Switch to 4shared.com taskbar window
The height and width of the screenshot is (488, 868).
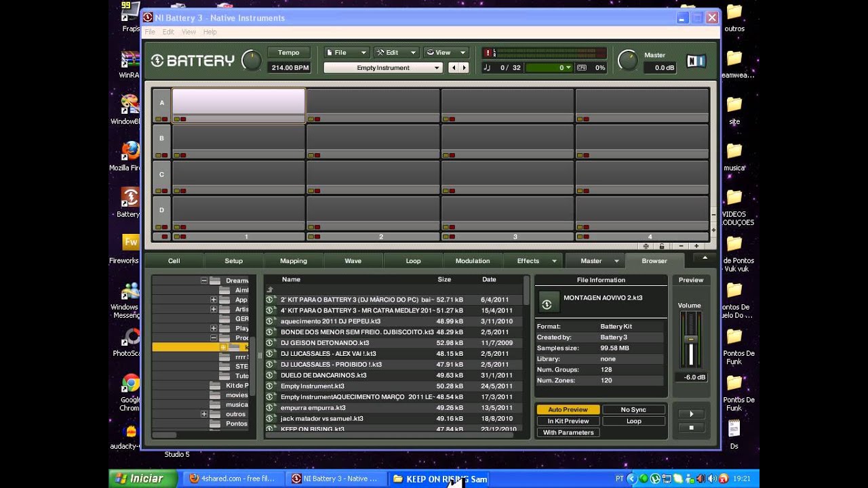[234, 479]
